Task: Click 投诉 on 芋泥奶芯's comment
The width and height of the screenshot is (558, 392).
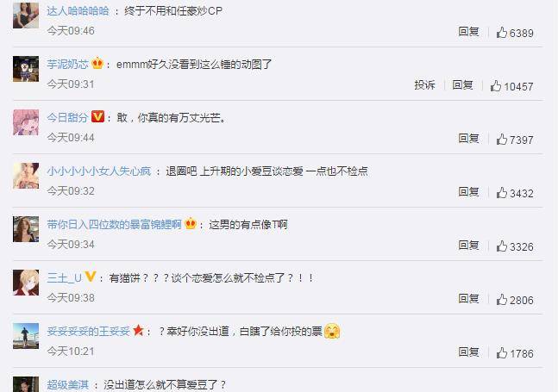Action: 424,85
